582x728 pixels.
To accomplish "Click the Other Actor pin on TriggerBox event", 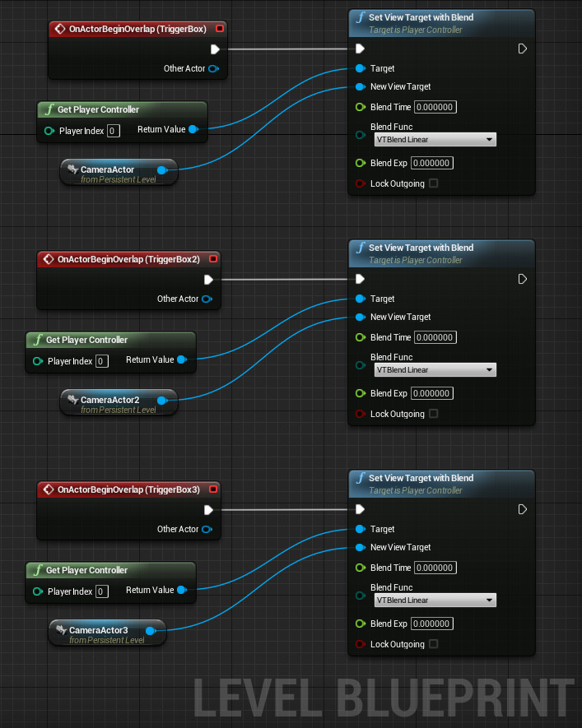I will (213, 68).
